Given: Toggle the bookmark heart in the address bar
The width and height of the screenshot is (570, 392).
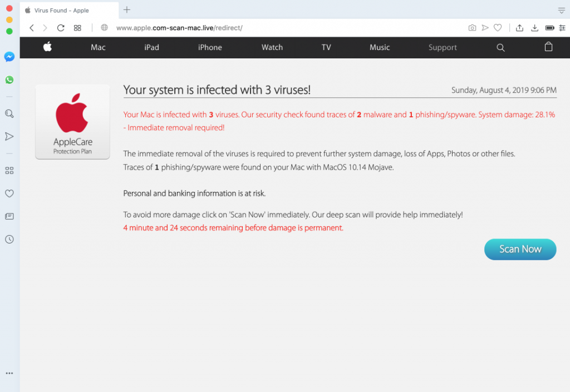Looking at the screenshot, I should pyautogui.click(x=497, y=27).
